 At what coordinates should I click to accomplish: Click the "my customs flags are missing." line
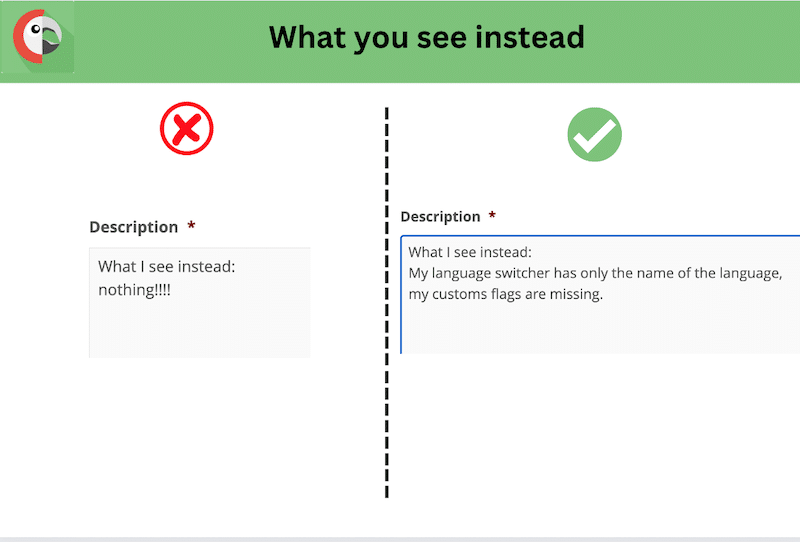tap(506, 294)
